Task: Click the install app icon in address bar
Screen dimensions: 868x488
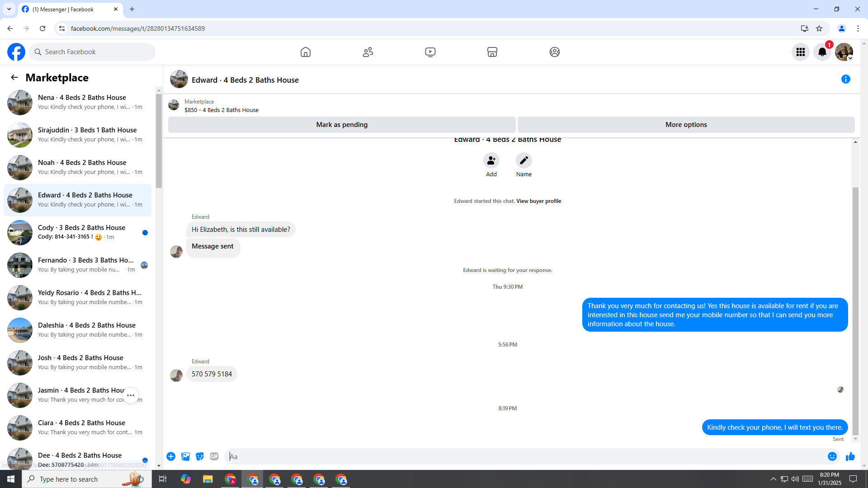Action: tap(805, 28)
